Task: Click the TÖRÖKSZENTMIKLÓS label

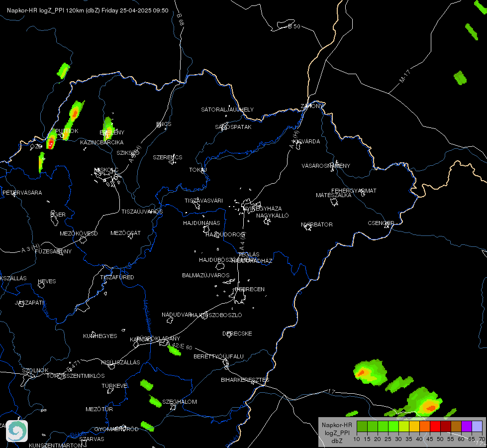Action: (x=76, y=376)
